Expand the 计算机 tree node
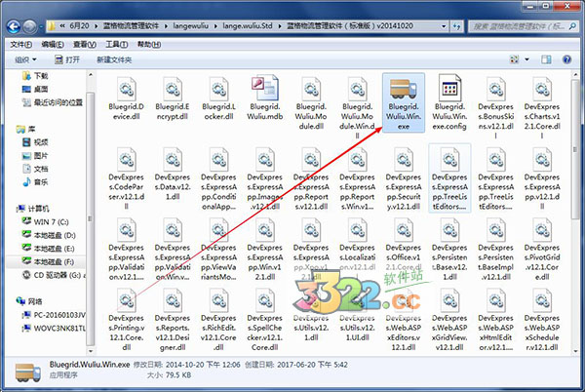This screenshot has width=585, height=392. 32,209
